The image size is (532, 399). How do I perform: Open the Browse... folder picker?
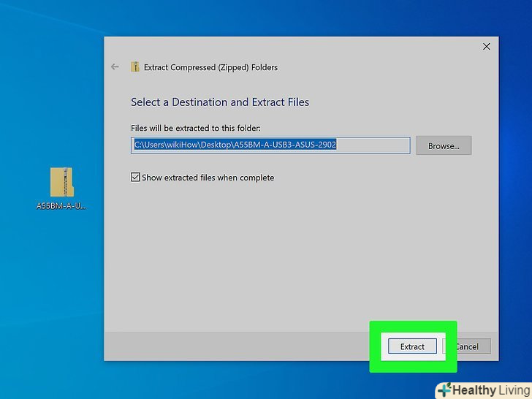pyautogui.click(x=443, y=145)
